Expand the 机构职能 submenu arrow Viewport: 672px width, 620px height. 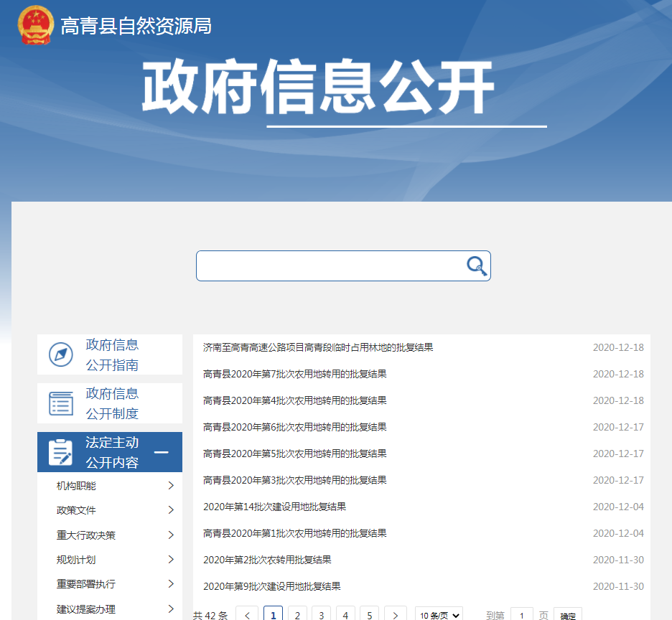171,486
